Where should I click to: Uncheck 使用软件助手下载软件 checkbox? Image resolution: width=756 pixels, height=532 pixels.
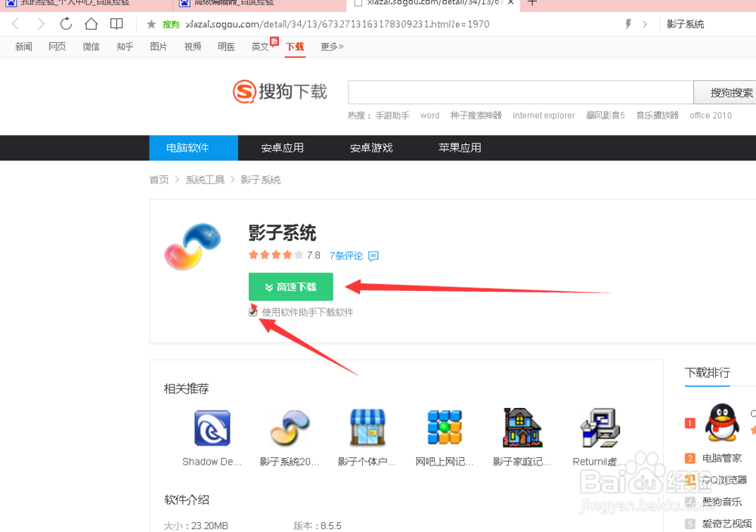(x=253, y=312)
